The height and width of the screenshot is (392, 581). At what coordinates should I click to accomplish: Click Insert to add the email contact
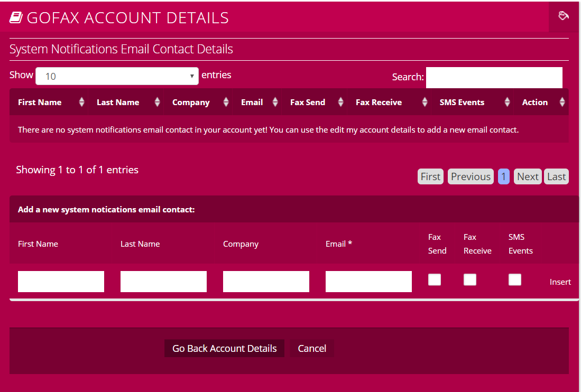coord(560,282)
